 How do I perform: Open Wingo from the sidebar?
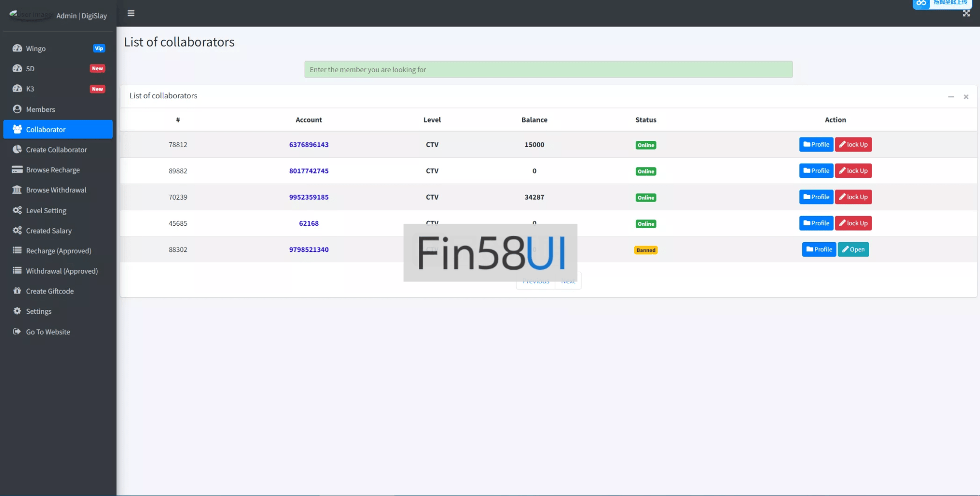pos(36,48)
